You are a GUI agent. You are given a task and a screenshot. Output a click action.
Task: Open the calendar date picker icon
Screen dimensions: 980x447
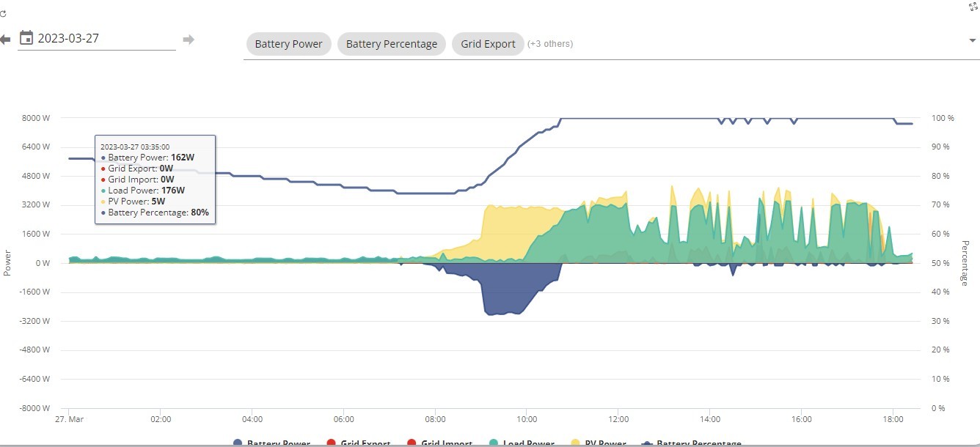pyautogui.click(x=26, y=38)
